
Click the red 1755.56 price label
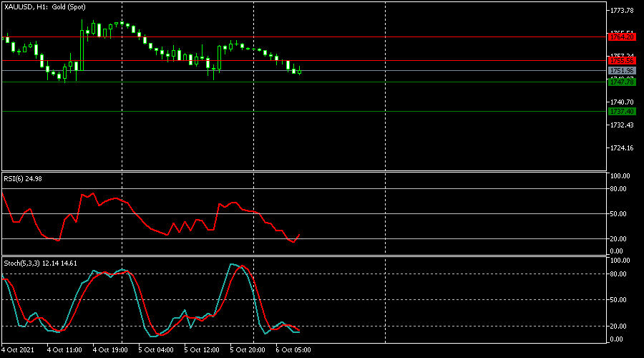pyautogui.click(x=622, y=61)
